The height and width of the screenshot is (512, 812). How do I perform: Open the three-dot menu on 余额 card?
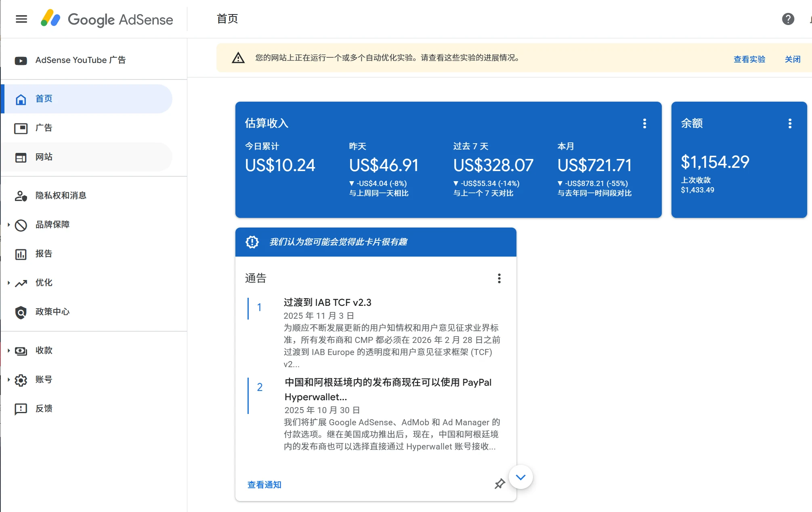(790, 123)
